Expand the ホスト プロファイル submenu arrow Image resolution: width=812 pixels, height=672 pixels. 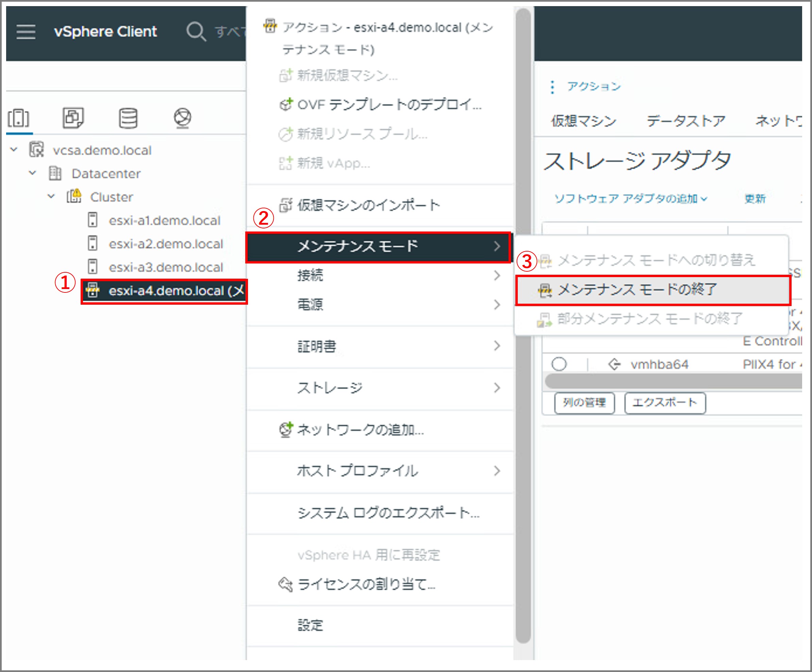pyautogui.click(x=497, y=470)
